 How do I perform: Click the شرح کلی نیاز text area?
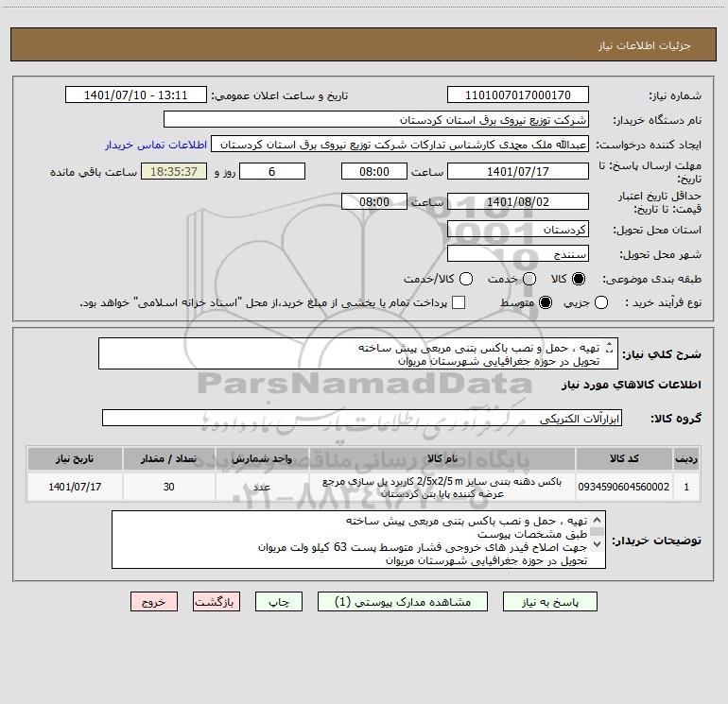(358, 353)
